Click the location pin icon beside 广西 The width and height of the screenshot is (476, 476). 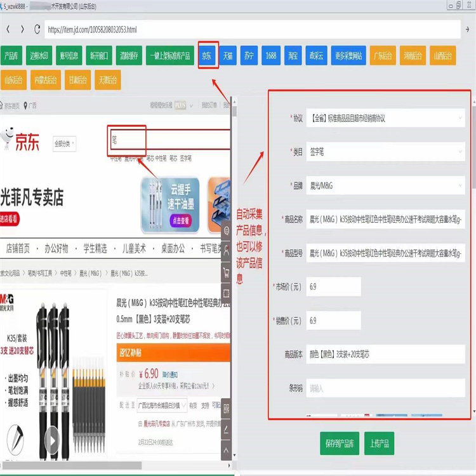[26, 105]
